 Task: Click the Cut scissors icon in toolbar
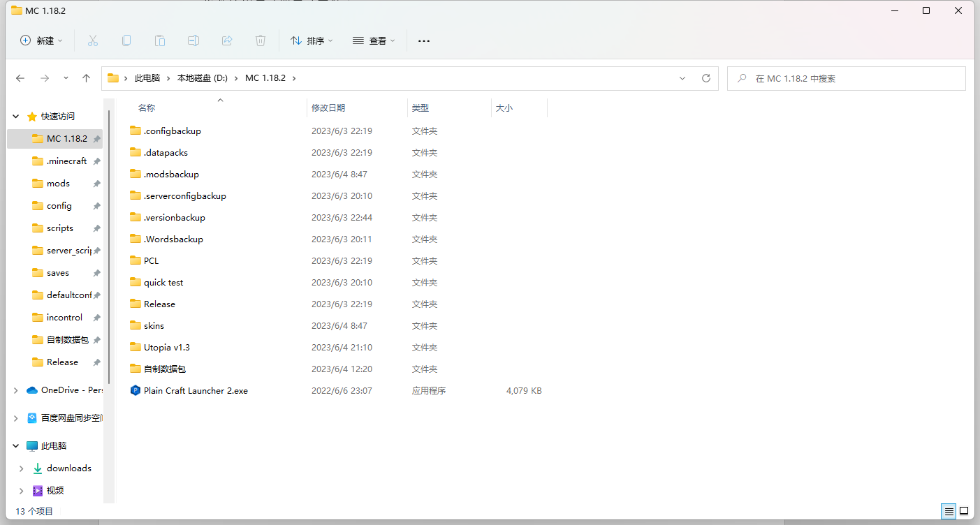[93, 40]
